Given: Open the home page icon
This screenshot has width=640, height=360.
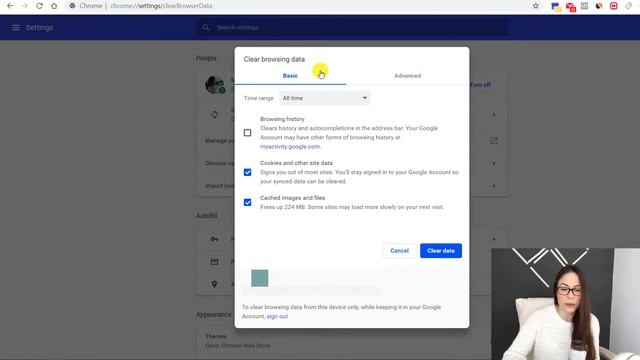Looking at the screenshot, I should tap(54, 6).
